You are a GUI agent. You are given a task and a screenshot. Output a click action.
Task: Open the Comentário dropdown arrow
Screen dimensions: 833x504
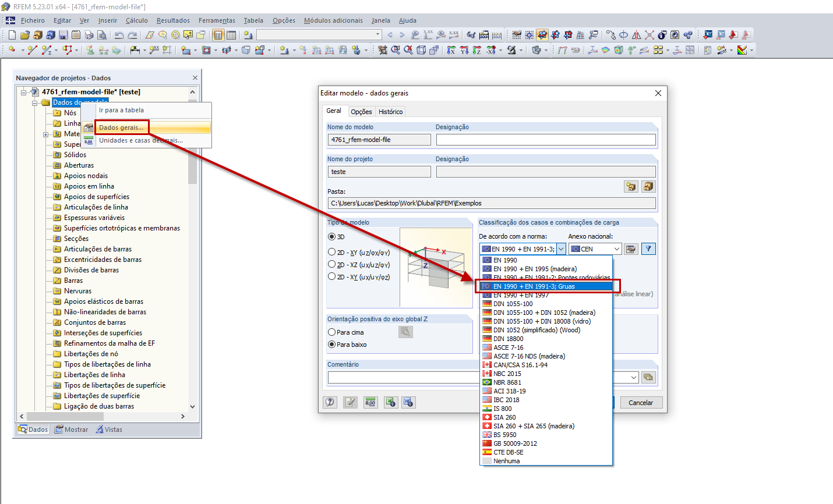click(634, 377)
